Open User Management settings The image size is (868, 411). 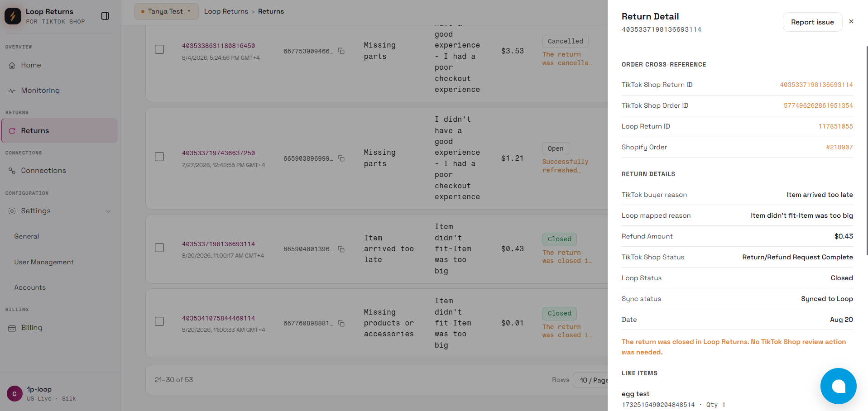[x=44, y=262]
